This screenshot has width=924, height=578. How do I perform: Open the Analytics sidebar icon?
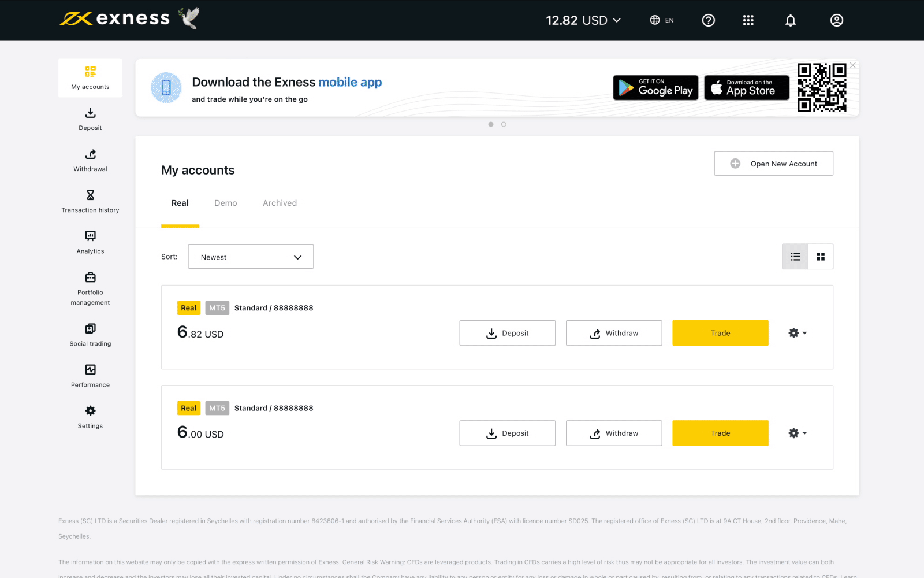[x=90, y=236]
